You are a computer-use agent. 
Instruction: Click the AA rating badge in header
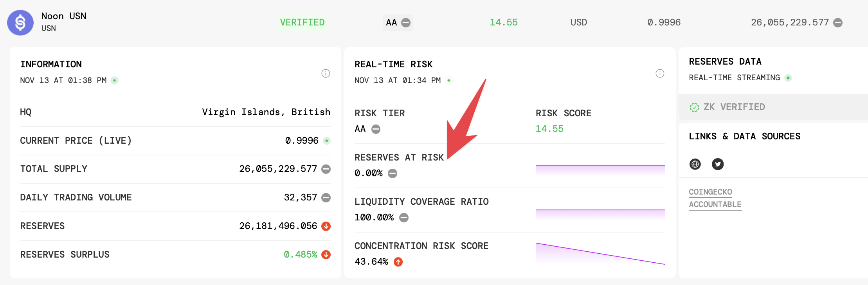[x=398, y=22]
